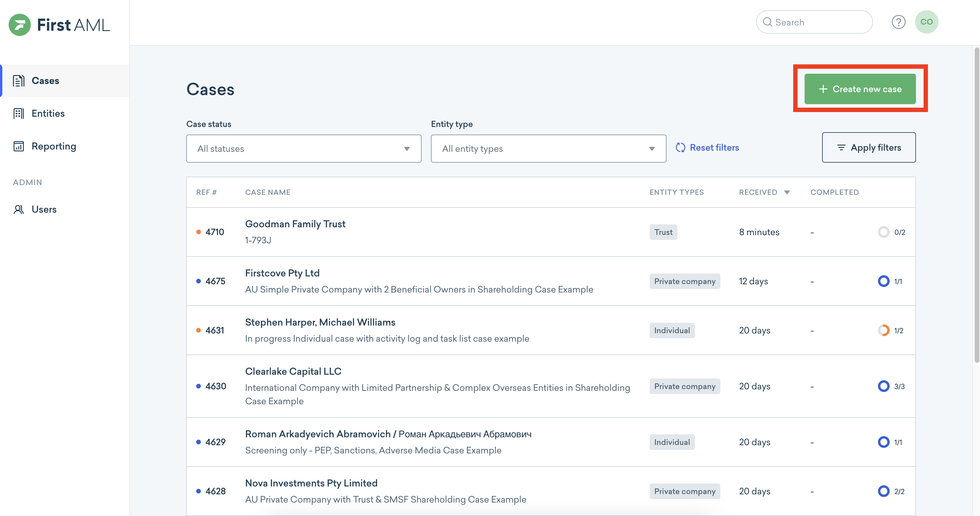Open the Goodman Family Trust case

[x=295, y=224]
